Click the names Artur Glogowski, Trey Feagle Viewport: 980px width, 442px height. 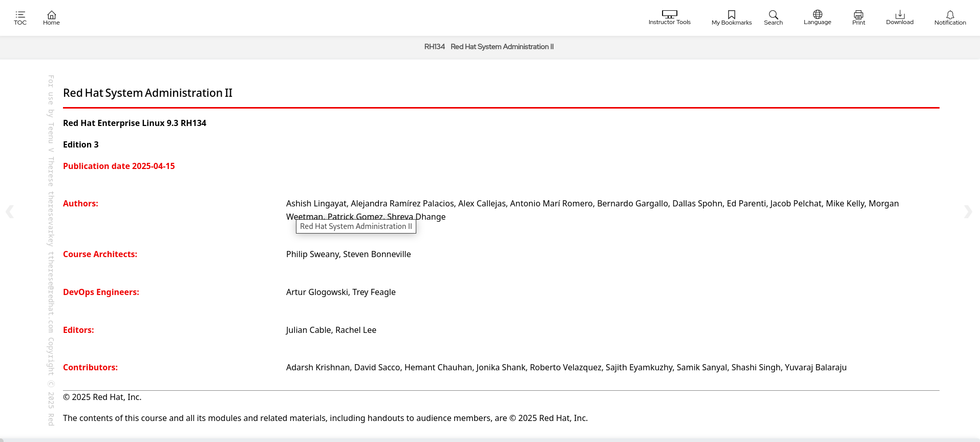pos(340,292)
